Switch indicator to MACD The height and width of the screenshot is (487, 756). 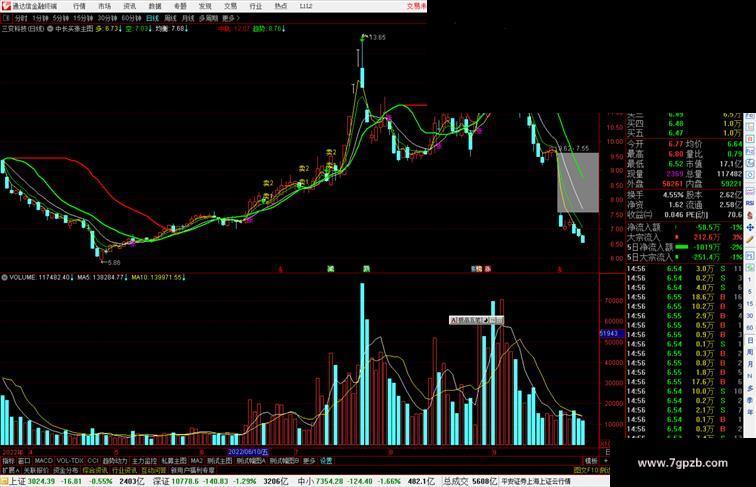(43, 461)
